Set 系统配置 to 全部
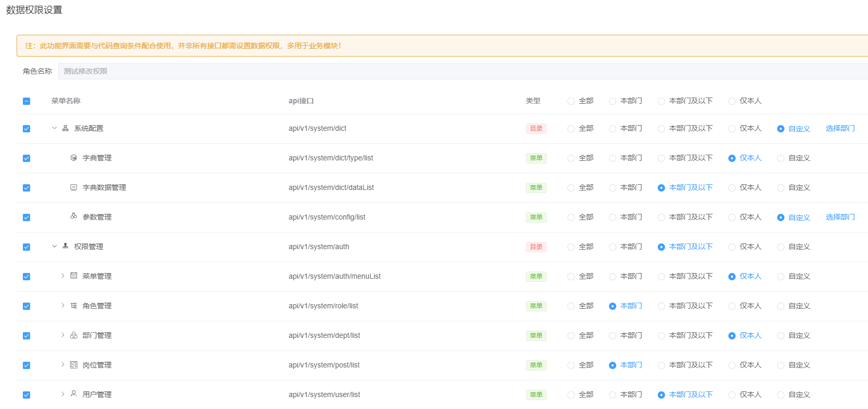Image resolution: width=868 pixels, height=409 pixels. (571, 129)
